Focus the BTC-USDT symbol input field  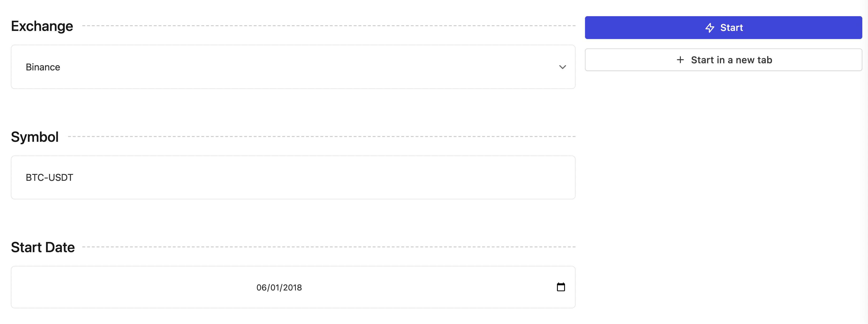coord(293,177)
